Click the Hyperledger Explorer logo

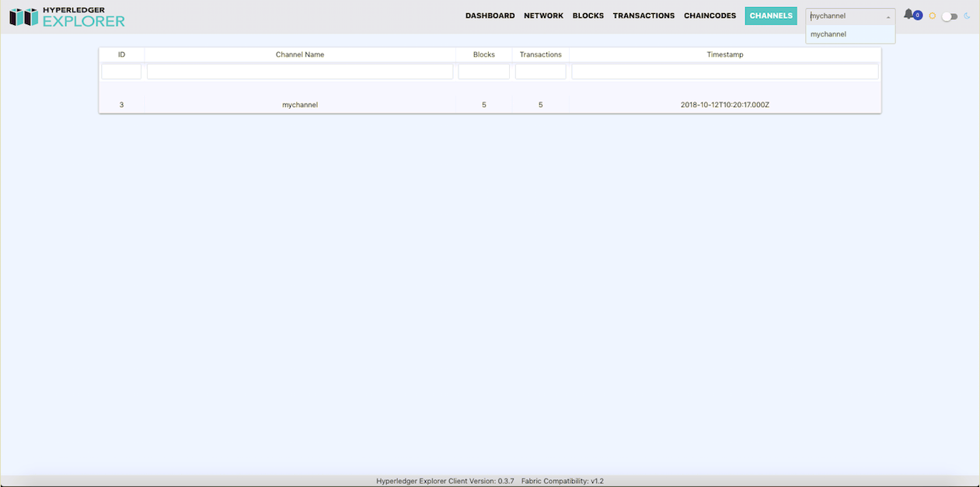coord(67,17)
